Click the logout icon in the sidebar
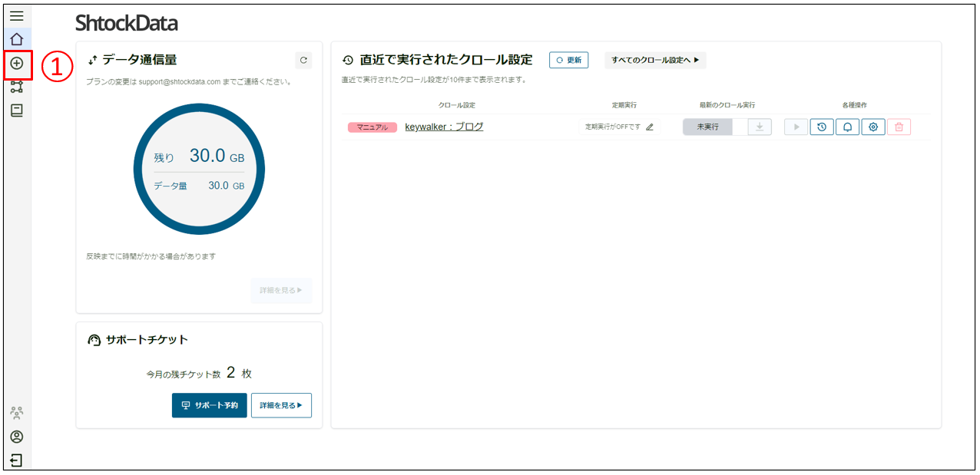Viewport: 980px width, 475px height. pyautogui.click(x=16, y=460)
